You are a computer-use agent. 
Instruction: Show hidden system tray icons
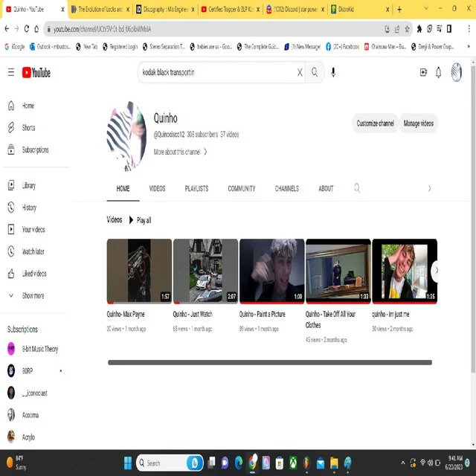[403, 463]
